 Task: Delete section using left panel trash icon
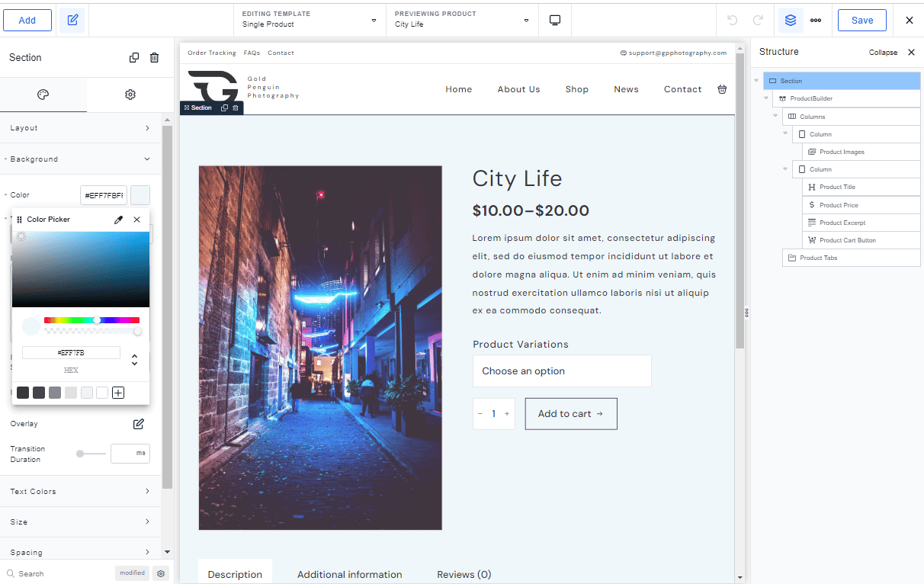coord(155,58)
